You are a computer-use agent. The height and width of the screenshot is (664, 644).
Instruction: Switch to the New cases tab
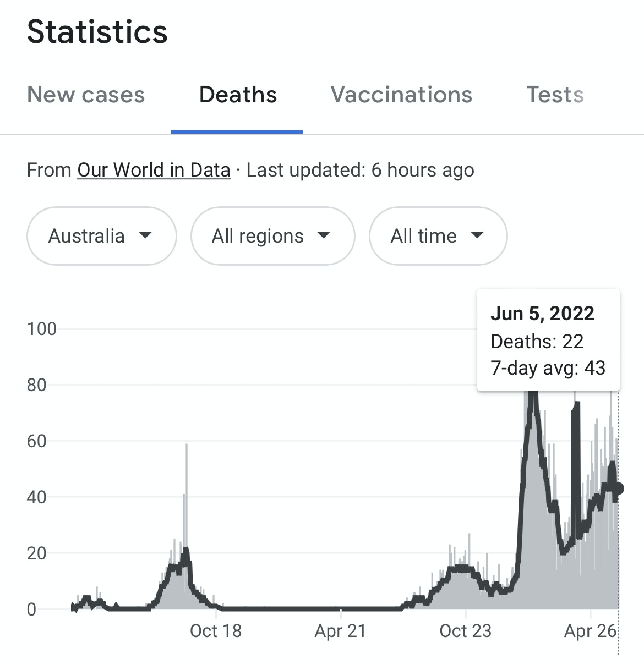pyautogui.click(x=86, y=95)
